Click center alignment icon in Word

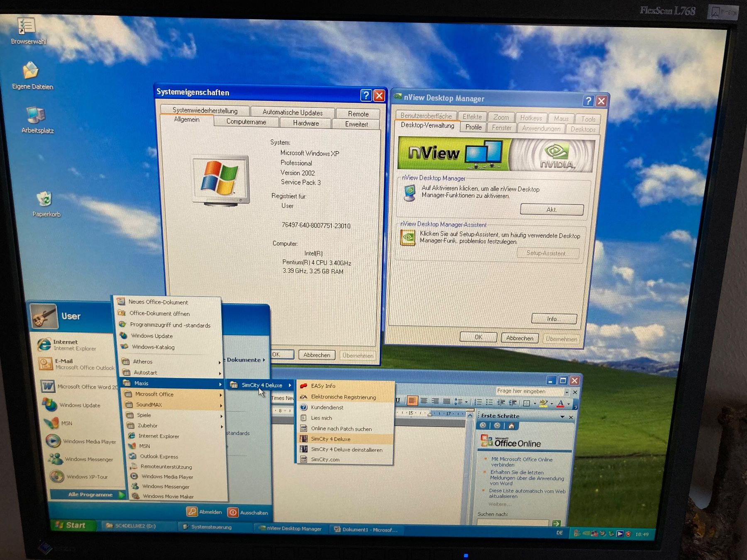pyautogui.click(x=424, y=401)
